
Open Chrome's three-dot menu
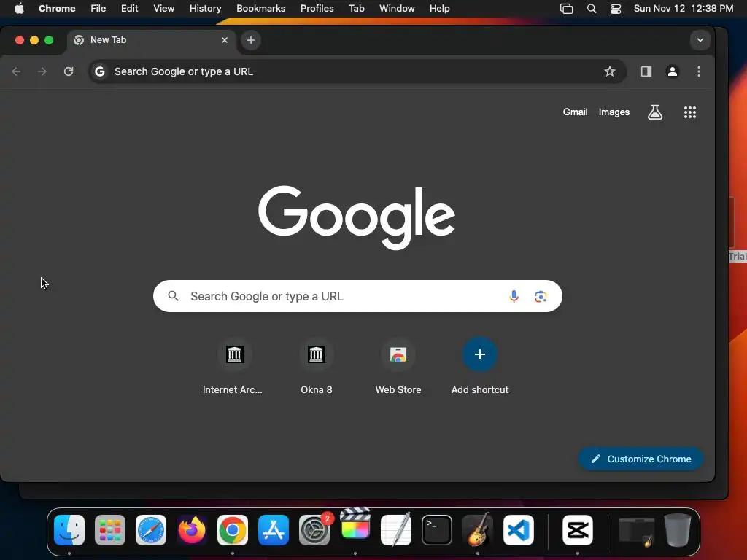point(699,71)
